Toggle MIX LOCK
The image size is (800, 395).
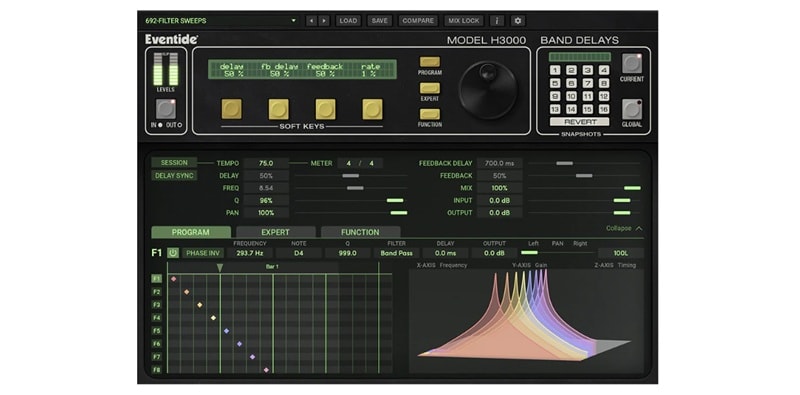pos(464,21)
